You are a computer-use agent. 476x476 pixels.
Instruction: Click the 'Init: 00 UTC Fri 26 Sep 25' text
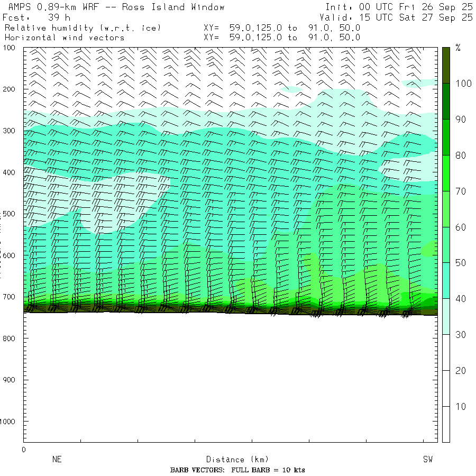399,7
